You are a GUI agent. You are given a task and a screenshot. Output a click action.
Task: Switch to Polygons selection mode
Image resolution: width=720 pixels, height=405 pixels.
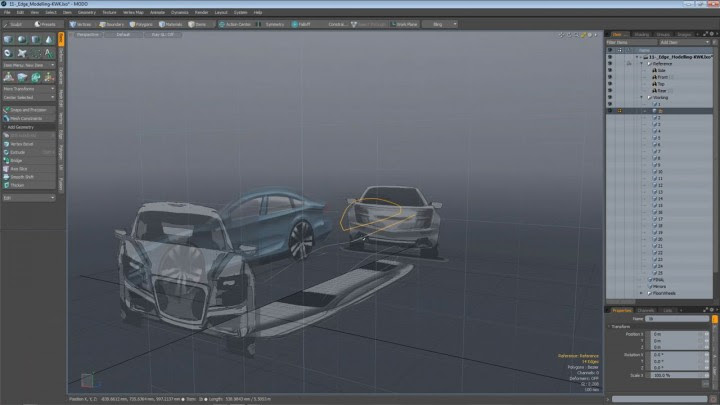(x=142, y=23)
